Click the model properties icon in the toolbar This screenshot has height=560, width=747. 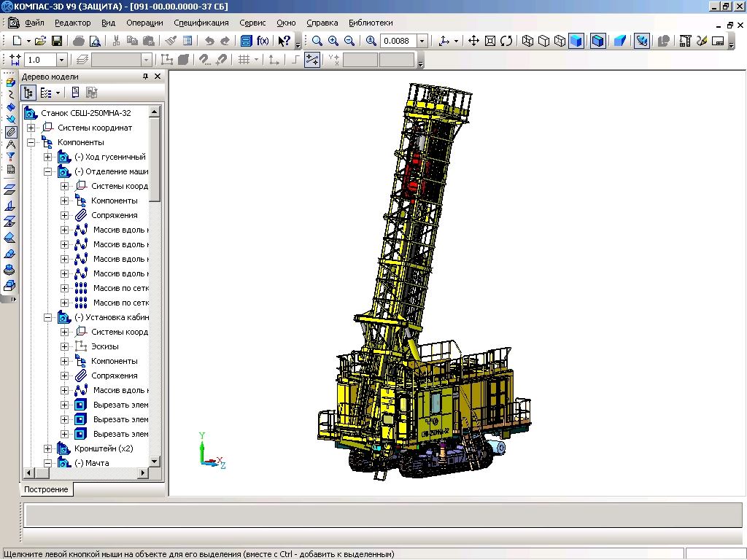tap(187, 41)
